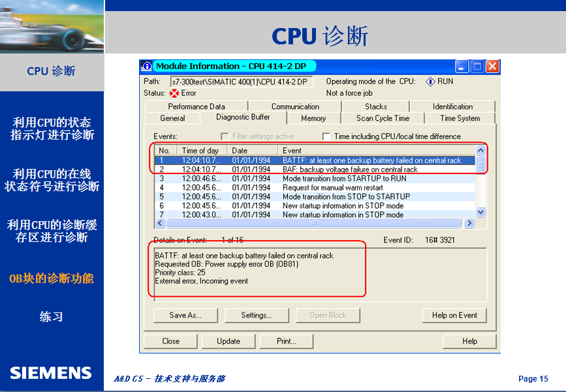Toggle Filter settings active checkbox
Screen dimensions: 566x392
click(225, 136)
